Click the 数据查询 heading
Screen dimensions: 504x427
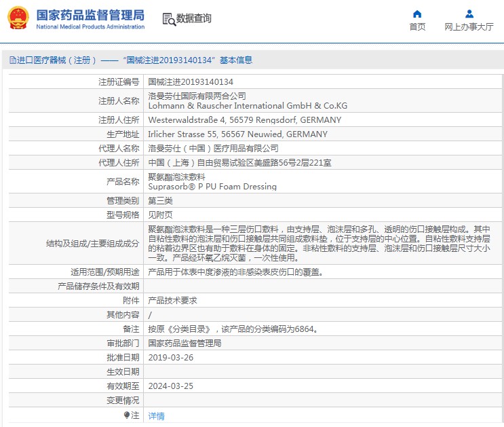[193, 18]
